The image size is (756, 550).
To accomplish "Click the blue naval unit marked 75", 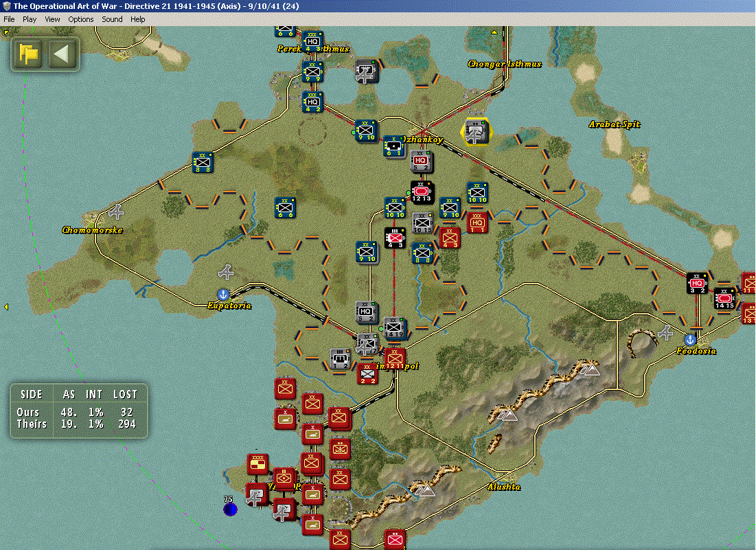I will pyautogui.click(x=230, y=509).
